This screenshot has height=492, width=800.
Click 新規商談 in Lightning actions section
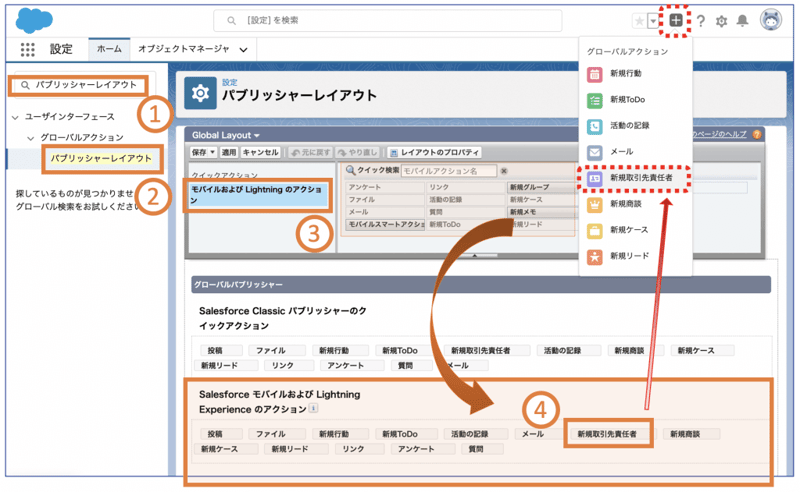(x=692, y=434)
